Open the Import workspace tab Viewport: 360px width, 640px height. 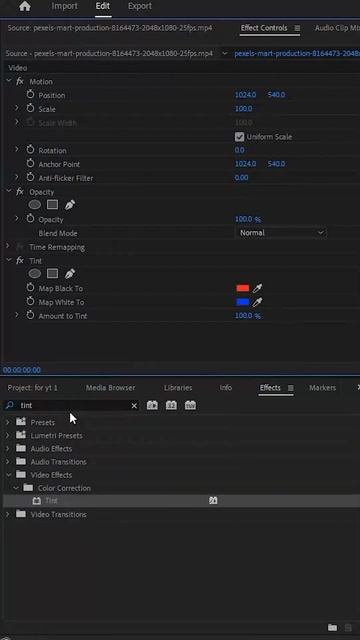tap(64, 6)
